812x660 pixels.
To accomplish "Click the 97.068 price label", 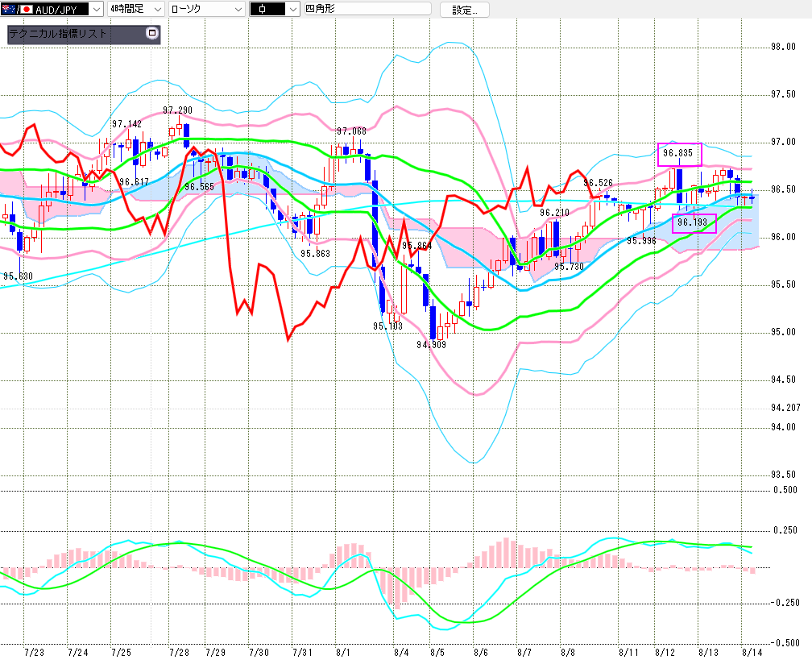I will coord(351,131).
